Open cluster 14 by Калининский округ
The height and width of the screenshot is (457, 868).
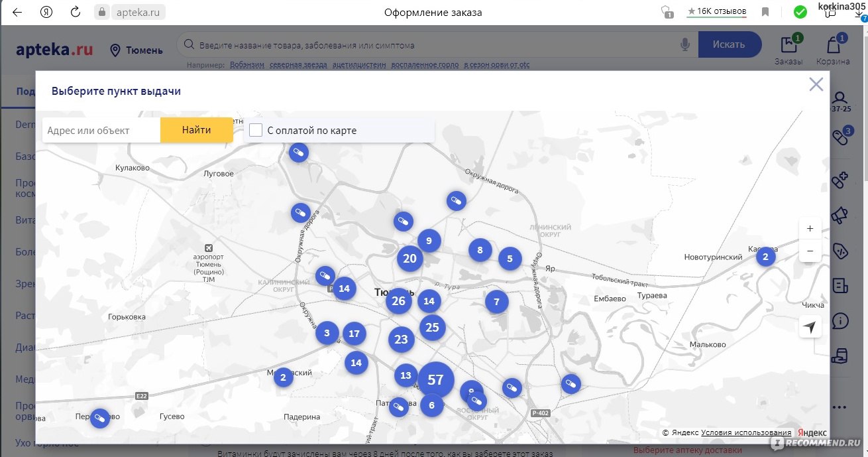344,289
